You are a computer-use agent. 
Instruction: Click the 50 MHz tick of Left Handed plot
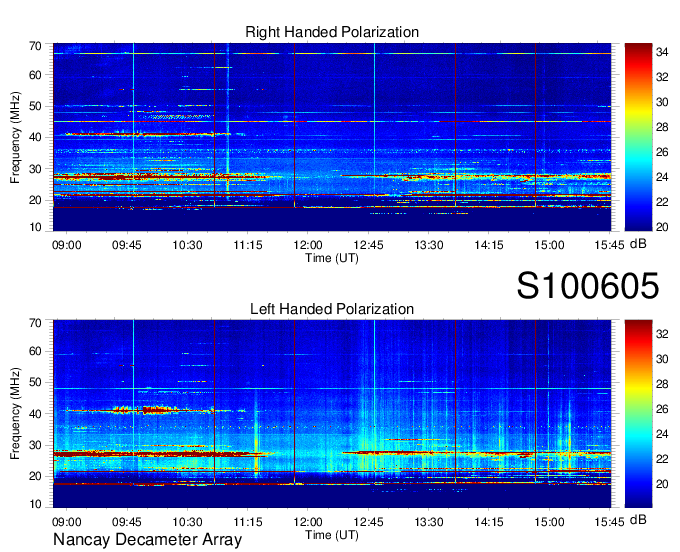[35, 382]
